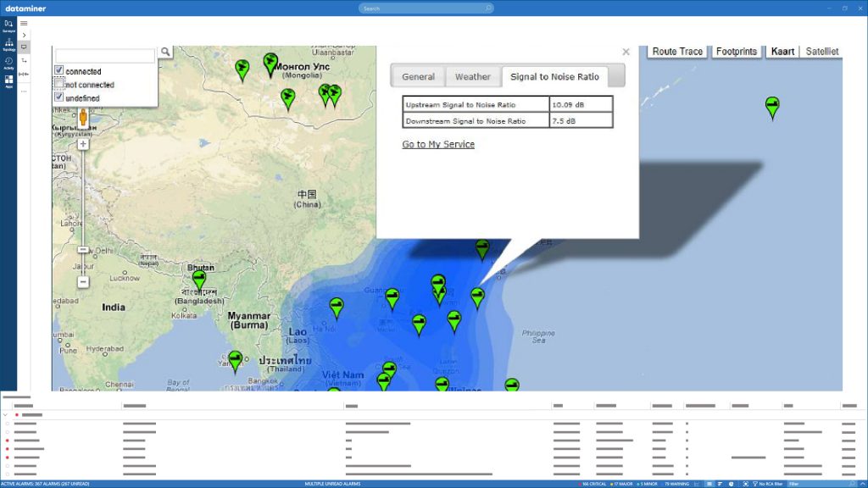Expand the alarm console with the up chevron

coord(862,484)
